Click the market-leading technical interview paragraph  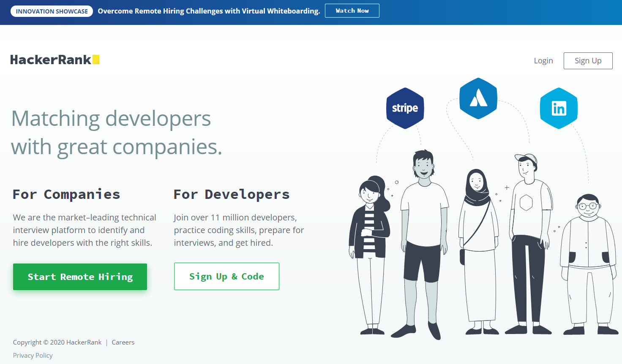pyautogui.click(x=85, y=230)
